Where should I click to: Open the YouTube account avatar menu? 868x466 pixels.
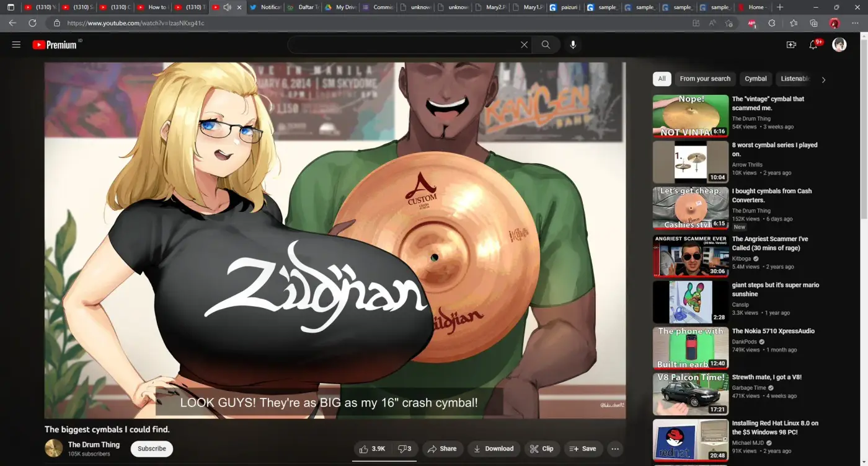pyautogui.click(x=839, y=45)
